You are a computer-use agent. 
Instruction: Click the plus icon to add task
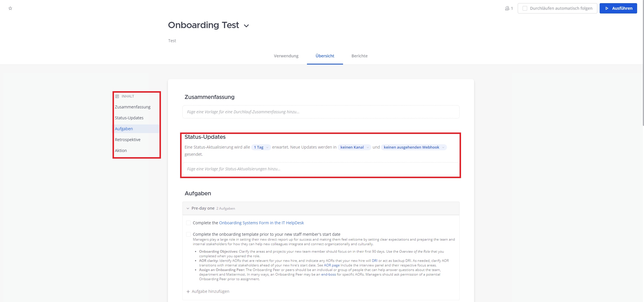point(188,291)
